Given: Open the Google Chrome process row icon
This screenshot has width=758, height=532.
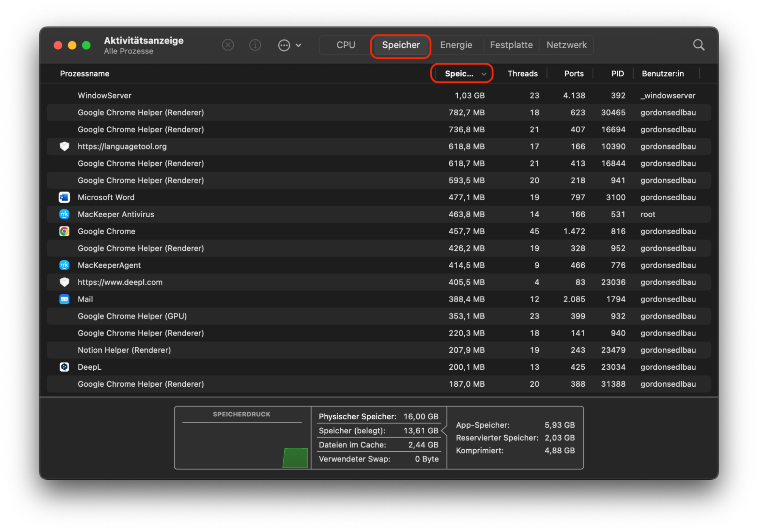Looking at the screenshot, I should pyautogui.click(x=64, y=231).
